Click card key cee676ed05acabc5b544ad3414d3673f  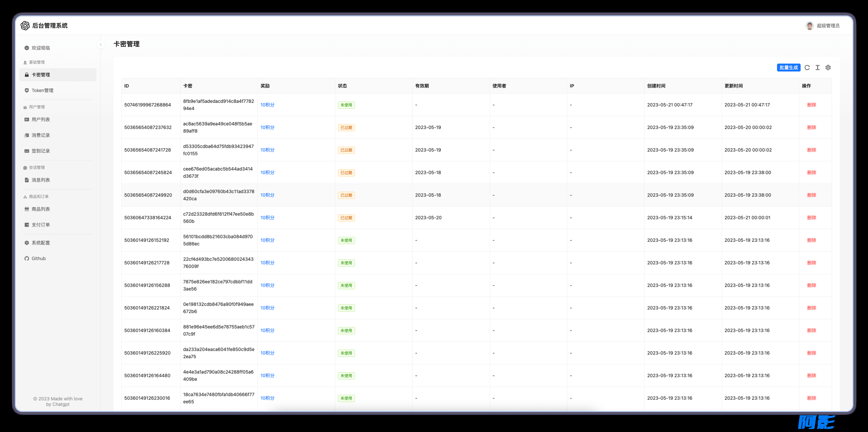point(218,172)
